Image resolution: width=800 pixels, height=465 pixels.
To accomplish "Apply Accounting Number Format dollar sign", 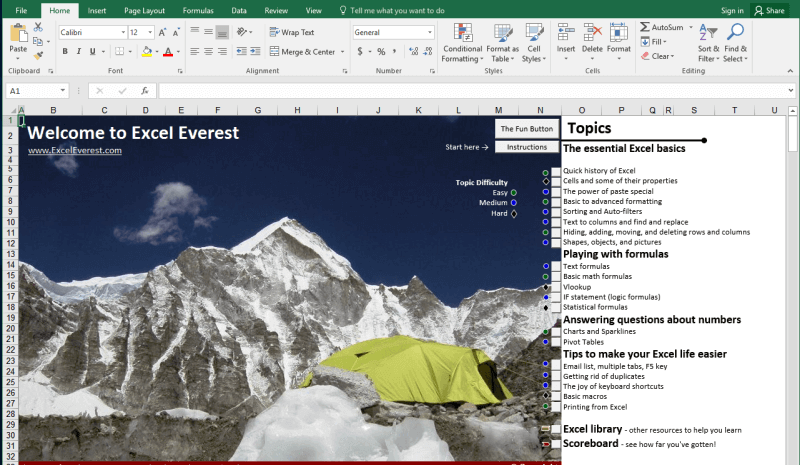I will click(x=360, y=52).
